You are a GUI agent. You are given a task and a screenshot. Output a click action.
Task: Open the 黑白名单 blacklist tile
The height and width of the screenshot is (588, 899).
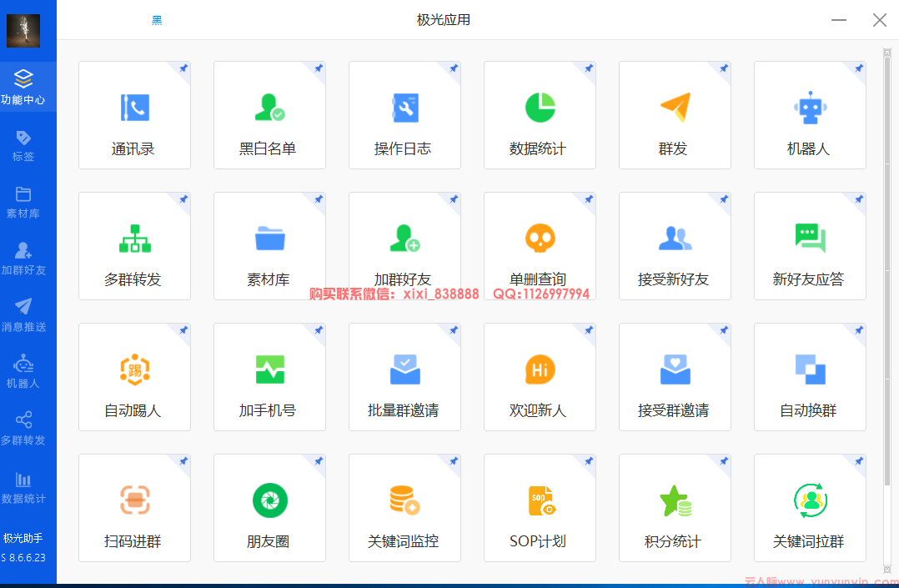pos(269,116)
